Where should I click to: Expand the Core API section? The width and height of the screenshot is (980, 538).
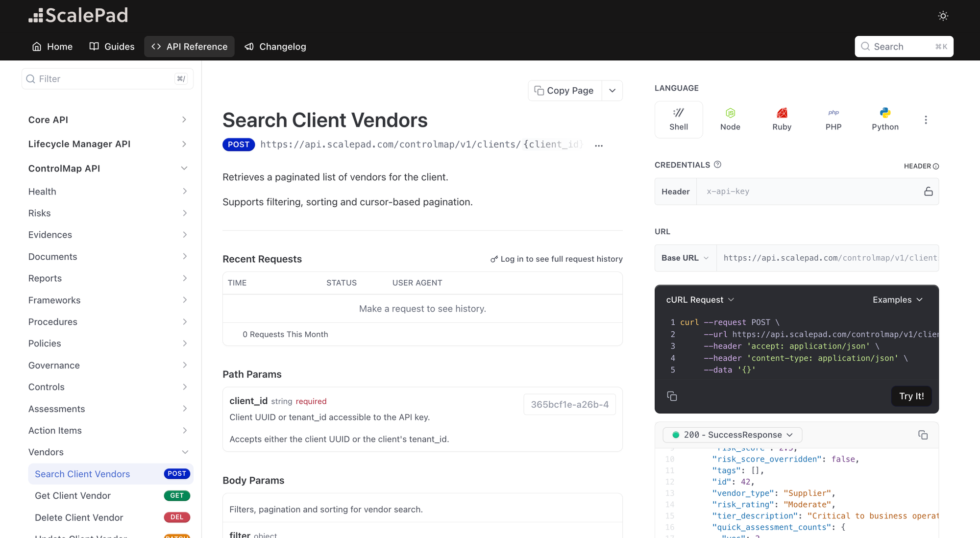(108, 120)
